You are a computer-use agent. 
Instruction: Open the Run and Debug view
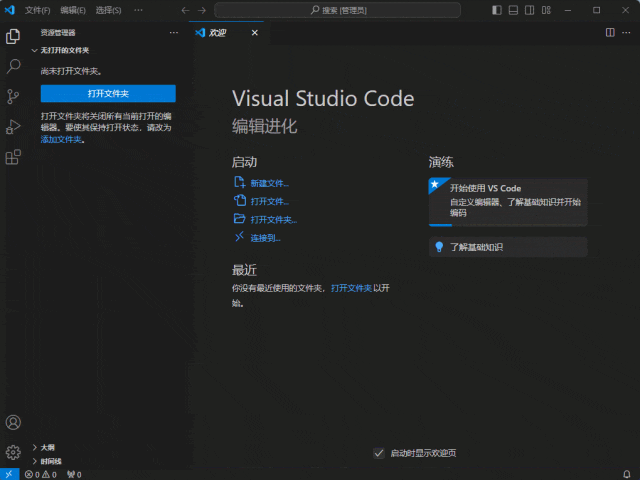13,127
